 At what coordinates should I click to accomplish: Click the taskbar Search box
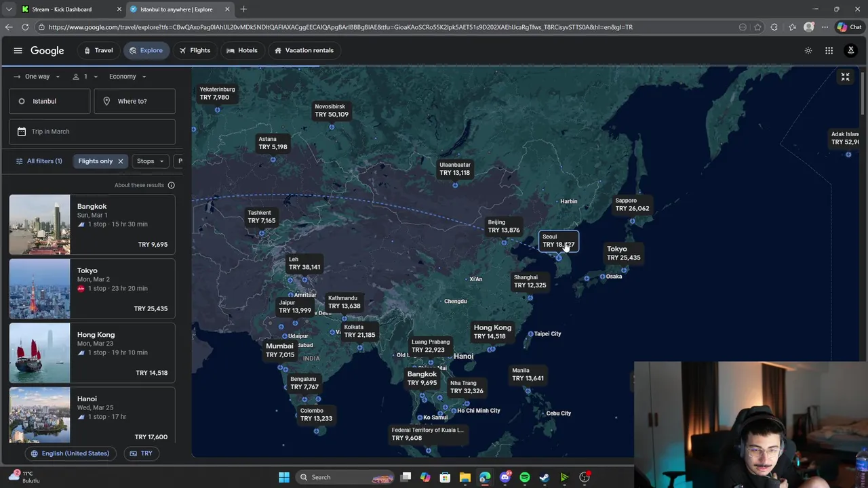tap(346, 477)
